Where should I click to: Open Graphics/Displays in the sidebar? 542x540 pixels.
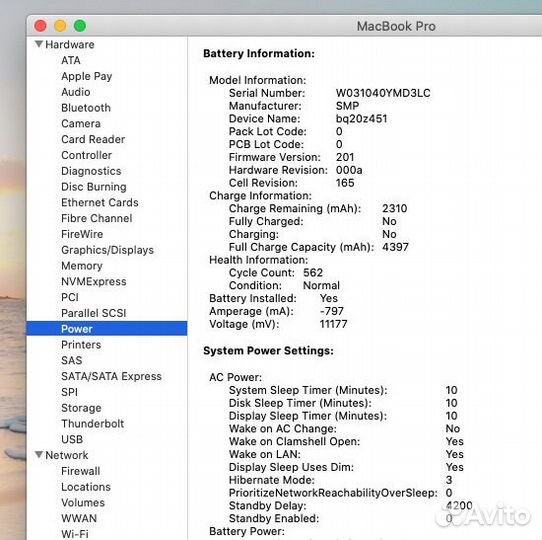coord(107,250)
